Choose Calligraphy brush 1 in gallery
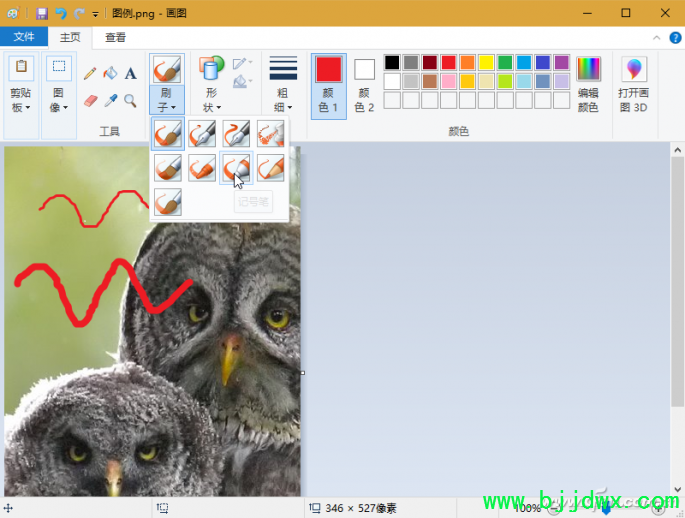 click(x=202, y=133)
